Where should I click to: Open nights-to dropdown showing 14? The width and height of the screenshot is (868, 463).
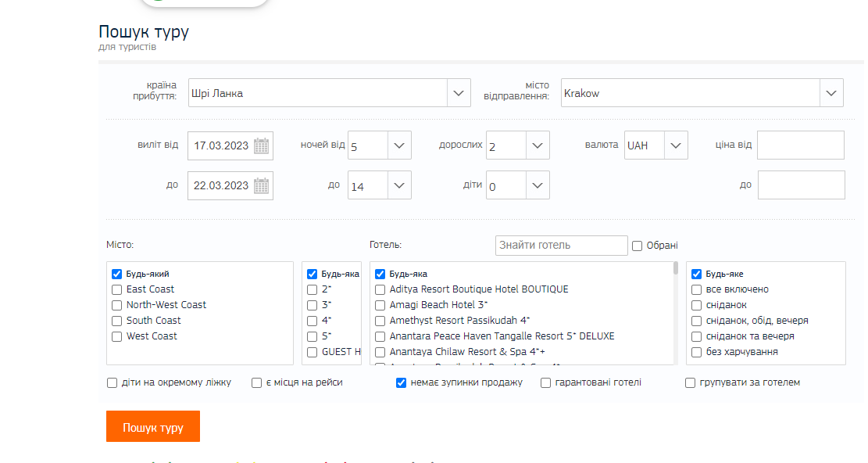pos(399,185)
